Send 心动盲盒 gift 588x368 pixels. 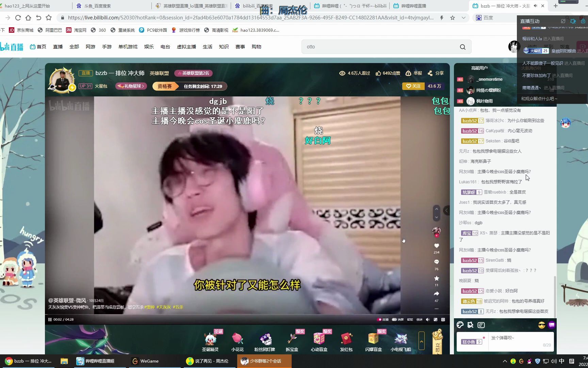(319, 341)
